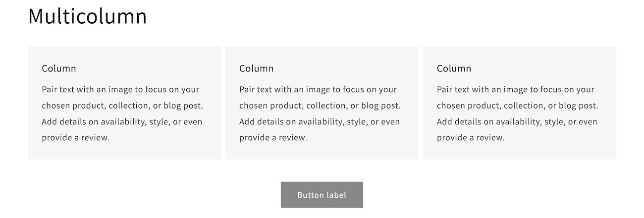Screen dimensions: 644x218
Task: Click the Button label button
Action: (x=322, y=195)
